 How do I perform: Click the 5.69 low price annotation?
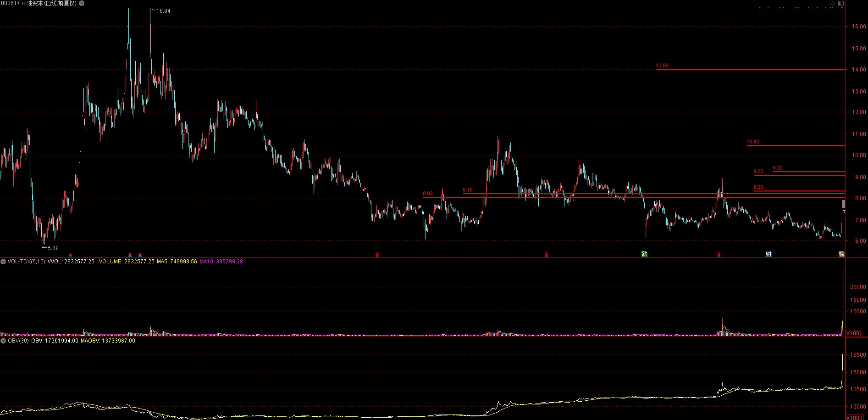point(53,248)
